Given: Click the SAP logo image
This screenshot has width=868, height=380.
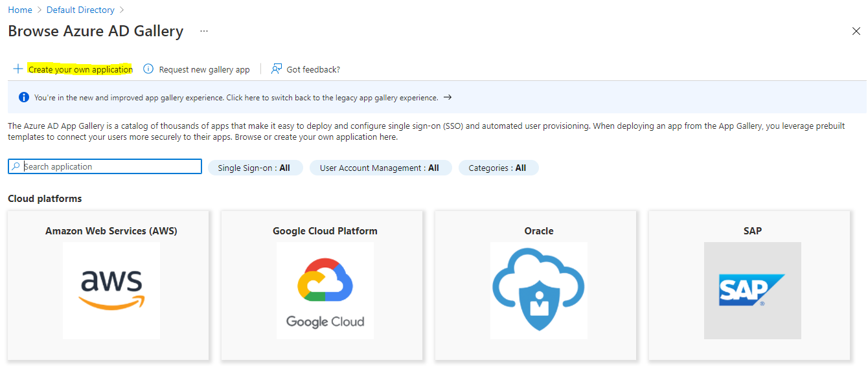Looking at the screenshot, I should tap(752, 291).
